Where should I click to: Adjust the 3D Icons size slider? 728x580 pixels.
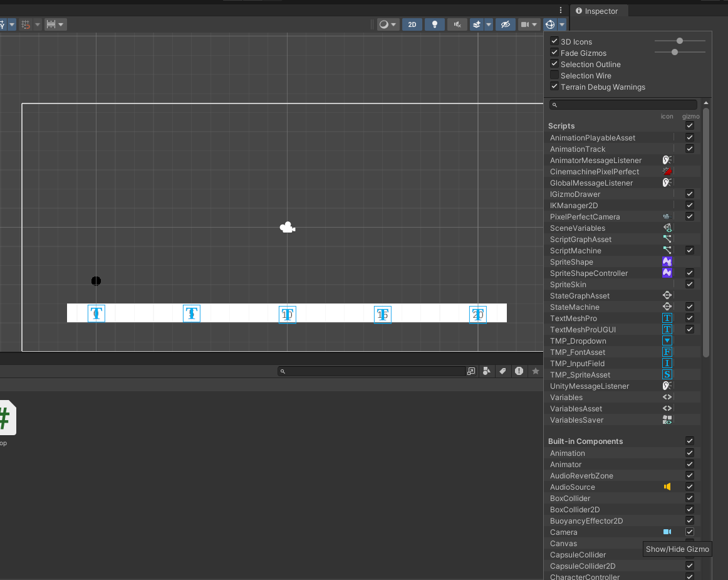coord(680,41)
